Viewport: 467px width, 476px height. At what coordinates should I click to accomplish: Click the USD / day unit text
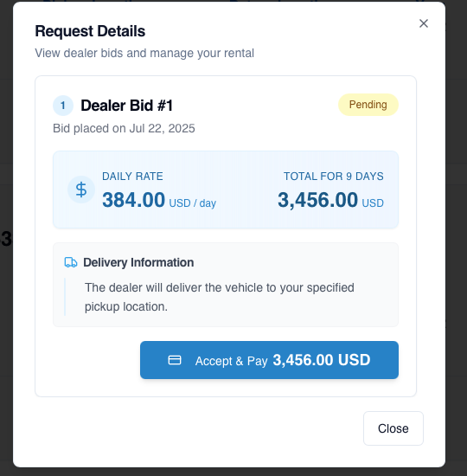tap(192, 203)
